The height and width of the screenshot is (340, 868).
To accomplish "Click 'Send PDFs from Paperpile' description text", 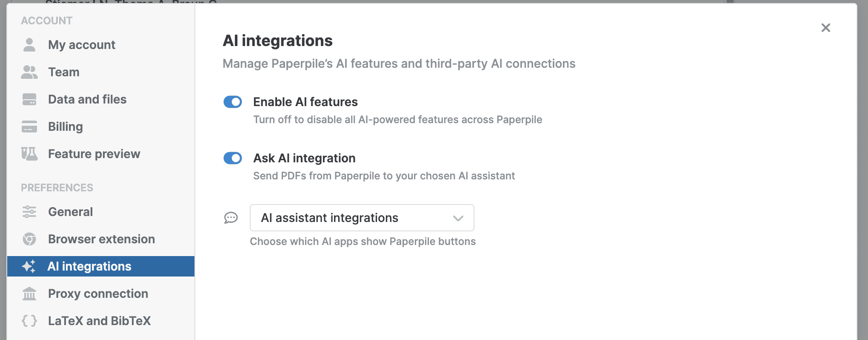I will (384, 176).
